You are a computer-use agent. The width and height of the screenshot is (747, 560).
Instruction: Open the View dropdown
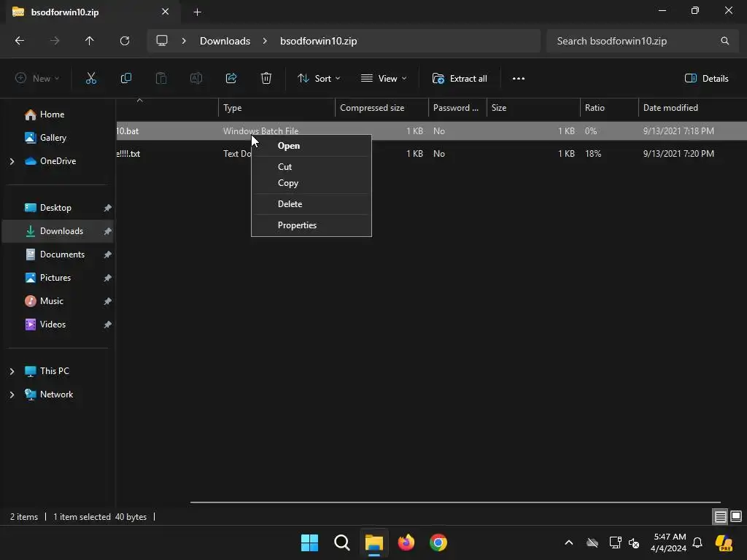coord(384,79)
